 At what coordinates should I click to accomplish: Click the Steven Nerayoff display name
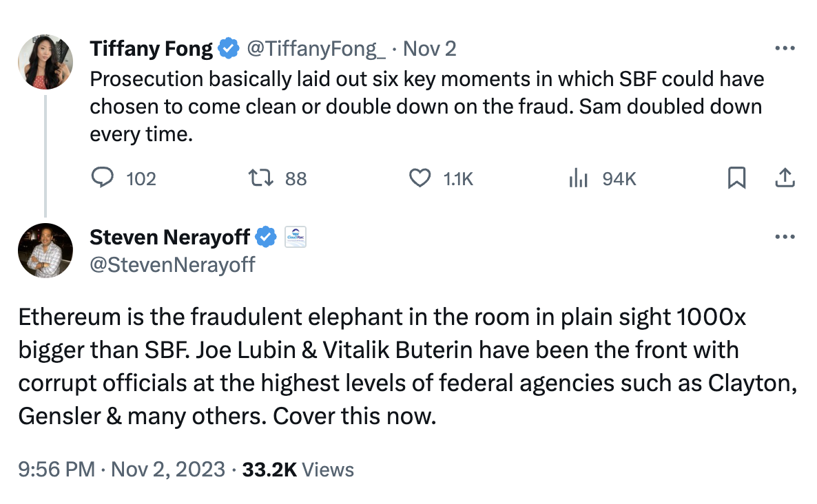170,238
